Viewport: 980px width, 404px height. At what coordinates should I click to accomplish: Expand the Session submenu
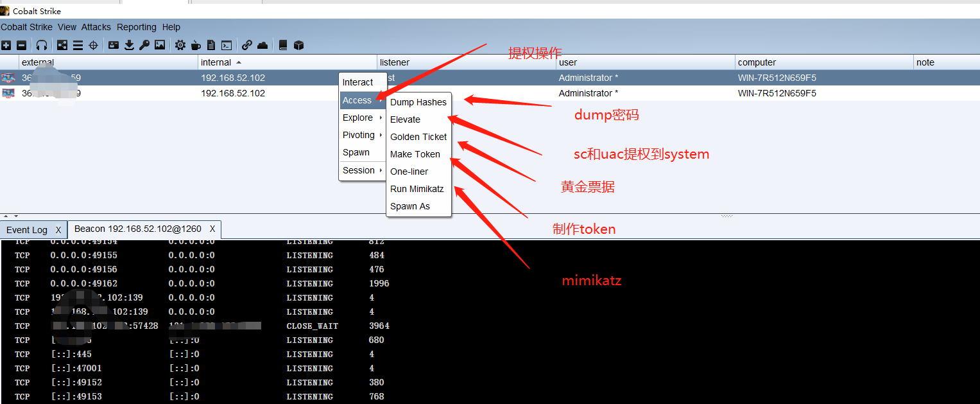(x=363, y=170)
